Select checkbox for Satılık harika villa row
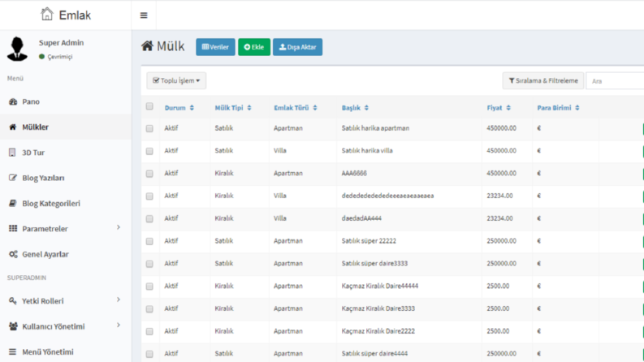The image size is (644, 362). (149, 151)
